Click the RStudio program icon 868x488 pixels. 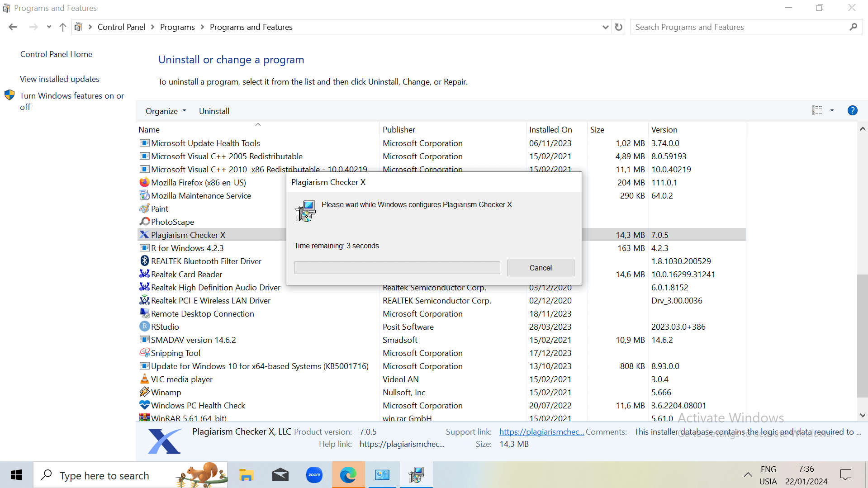pyautogui.click(x=144, y=327)
